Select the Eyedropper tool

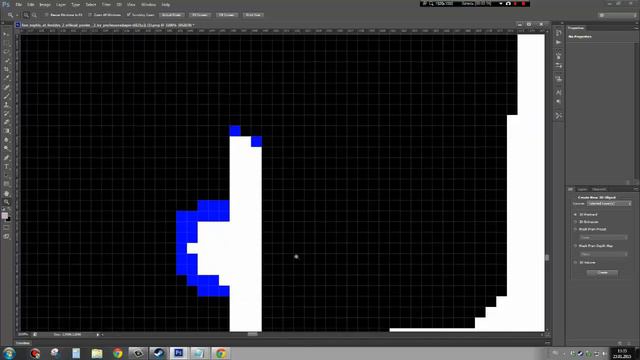click(6, 78)
